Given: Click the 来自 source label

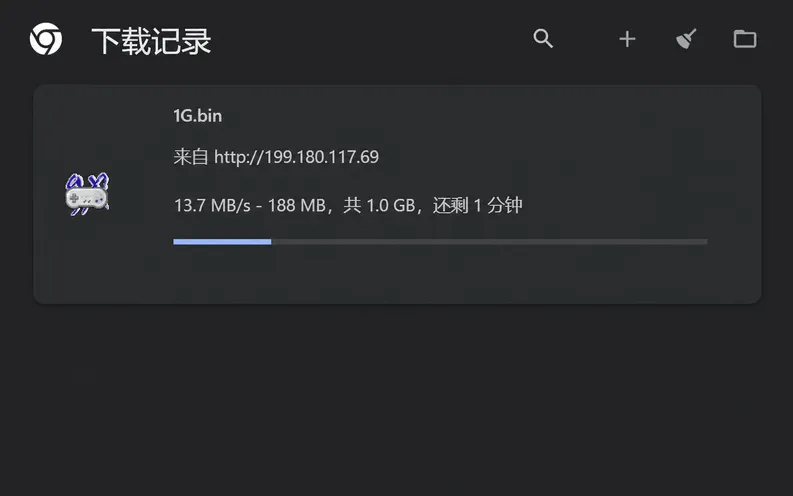Looking at the screenshot, I should pyautogui.click(x=191, y=157).
